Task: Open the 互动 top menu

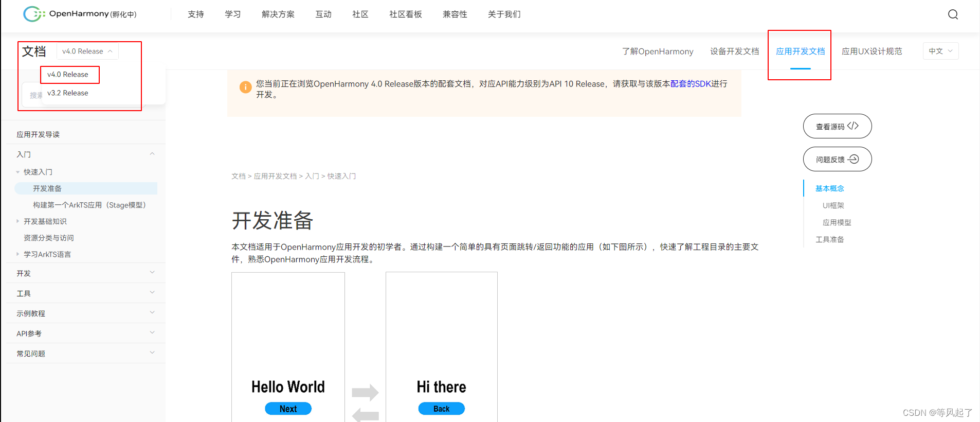Action: (x=323, y=14)
